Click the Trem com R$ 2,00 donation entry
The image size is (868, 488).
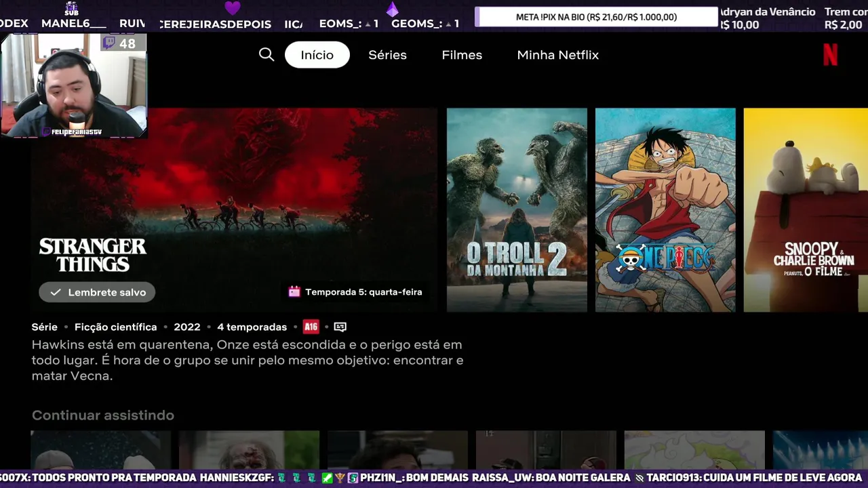(x=845, y=18)
